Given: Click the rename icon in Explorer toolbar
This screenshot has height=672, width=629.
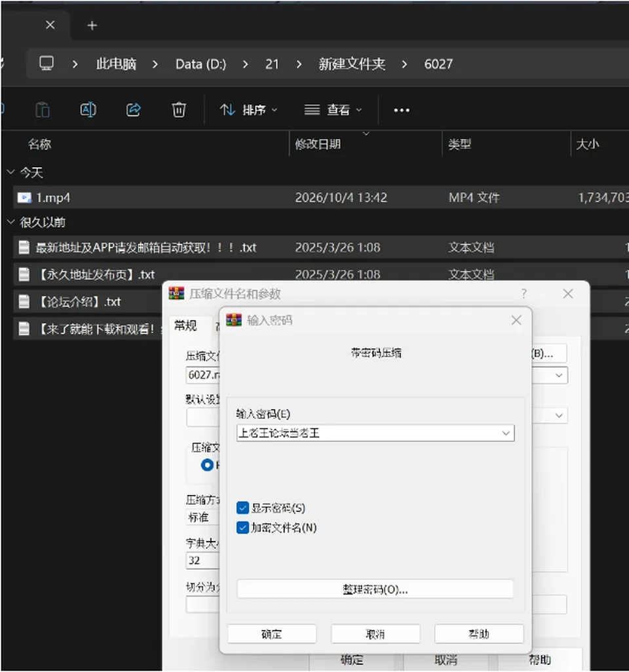Looking at the screenshot, I should point(88,110).
